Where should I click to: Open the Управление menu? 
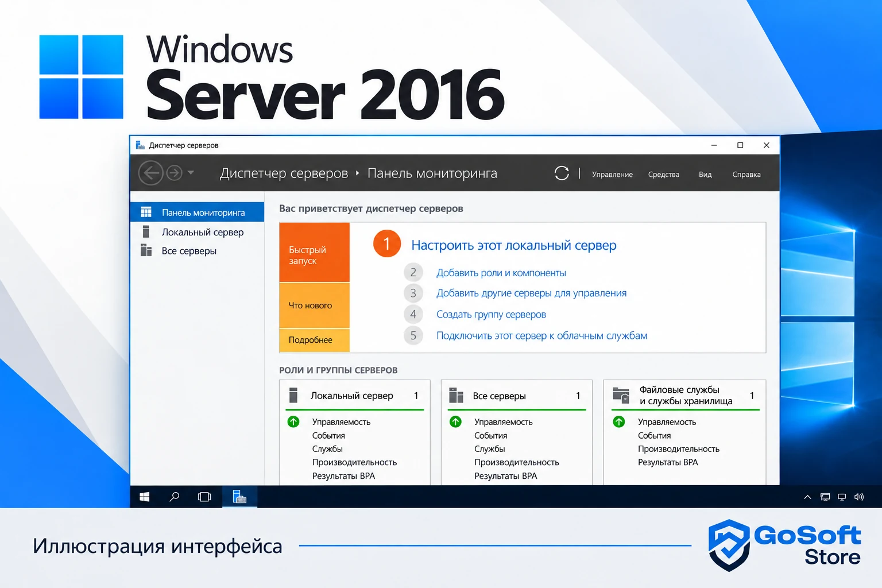click(x=612, y=175)
